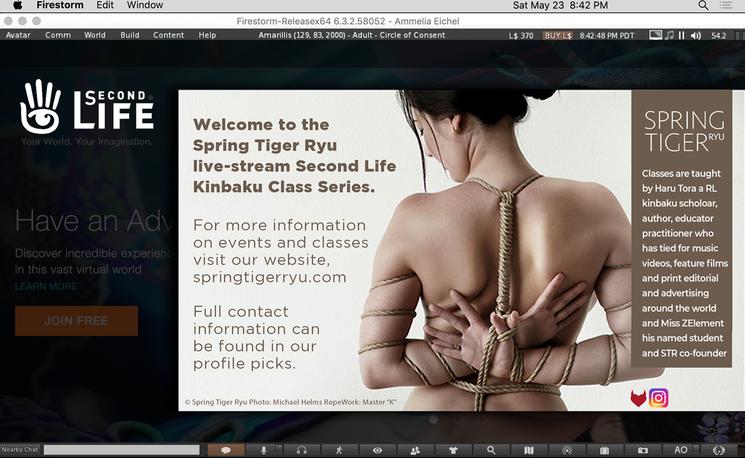Image resolution: width=745 pixels, height=458 pixels.
Task: Open Inventory with the suitcase icon
Action: (x=604, y=450)
